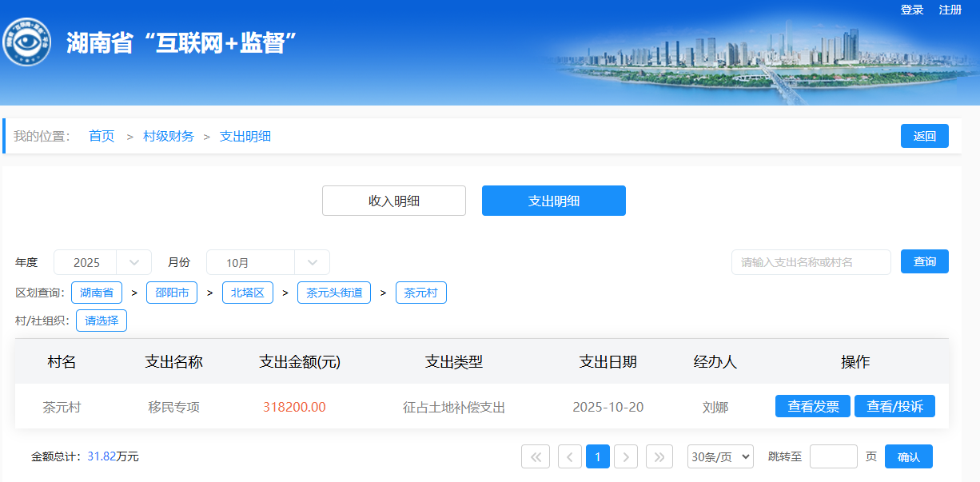Click the 请选择 village organization selector
This screenshot has width=980, height=482.
pos(102,321)
